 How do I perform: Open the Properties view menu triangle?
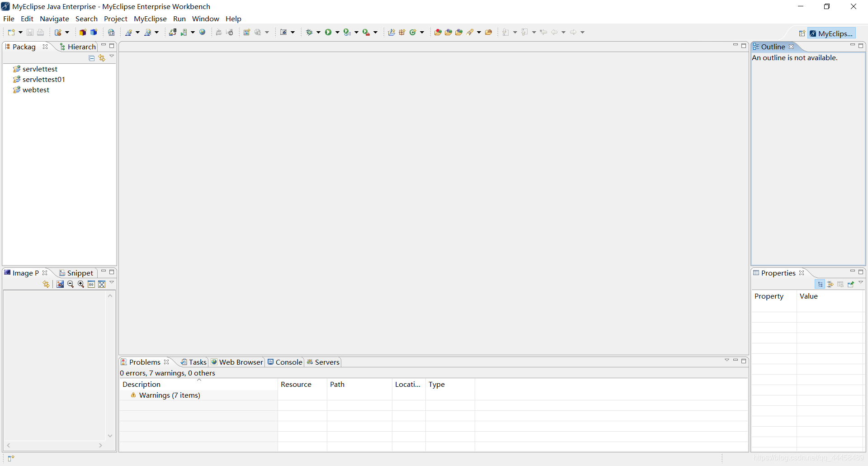pyautogui.click(x=861, y=283)
